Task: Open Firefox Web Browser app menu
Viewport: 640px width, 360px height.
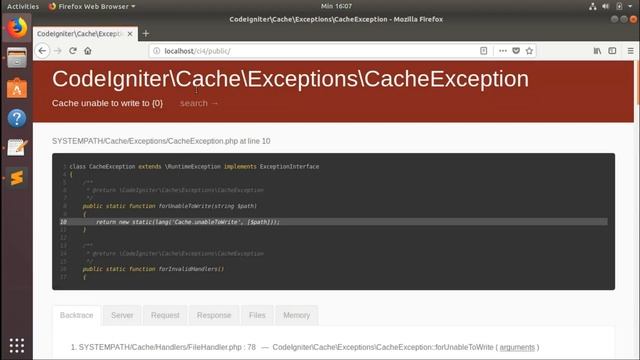Action: pos(92,6)
